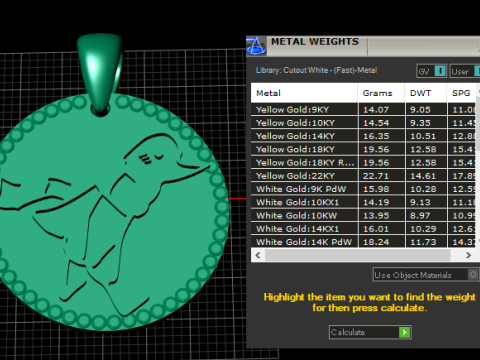Sort by the Grams column header
This screenshot has width=480, height=360.
[381, 93]
